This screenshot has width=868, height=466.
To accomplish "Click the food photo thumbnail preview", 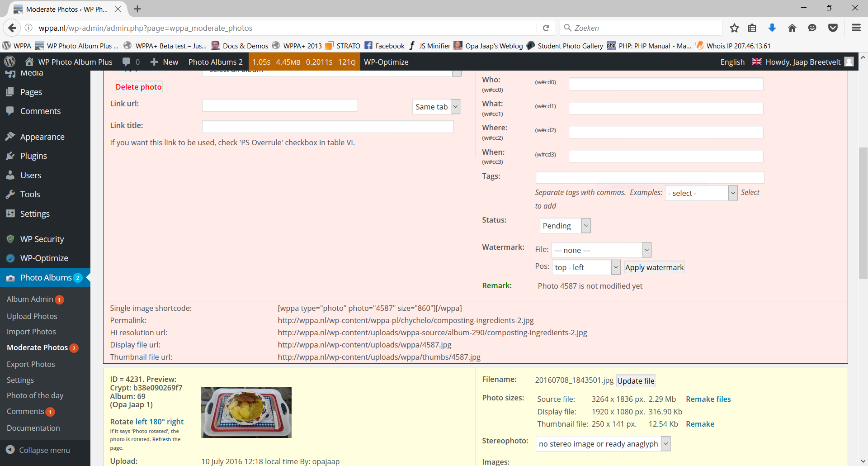I will 246,412.
